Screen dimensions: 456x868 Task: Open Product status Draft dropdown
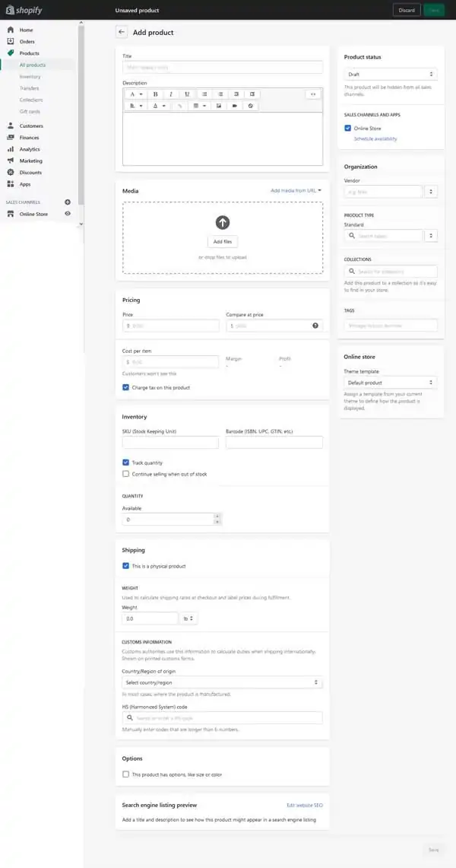(391, 75)
